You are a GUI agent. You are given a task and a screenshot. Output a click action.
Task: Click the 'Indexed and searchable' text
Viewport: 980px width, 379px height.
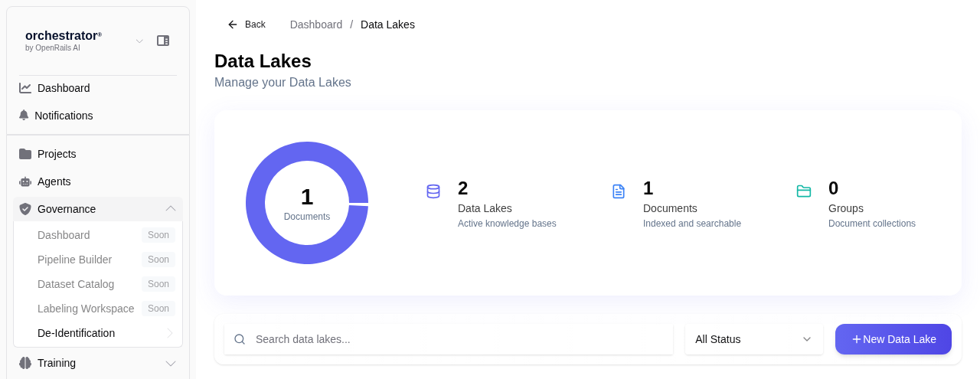(692, 224)
